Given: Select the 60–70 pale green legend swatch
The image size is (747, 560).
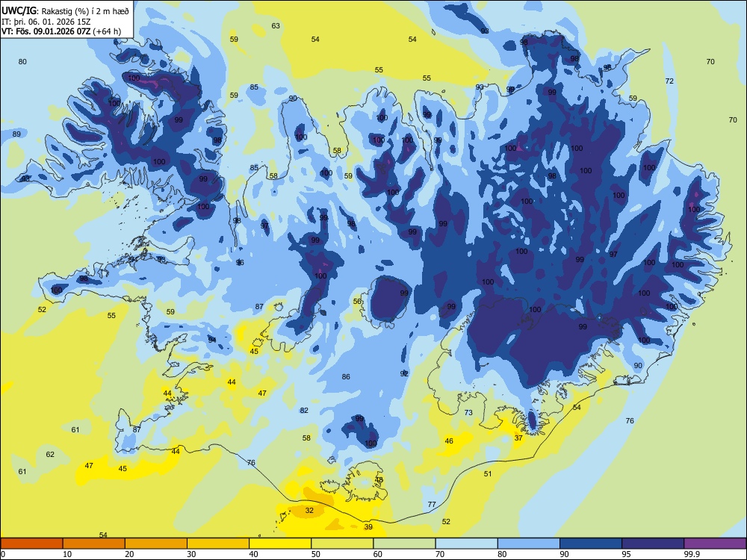Looking at the screenshot, I should point(404,544).
